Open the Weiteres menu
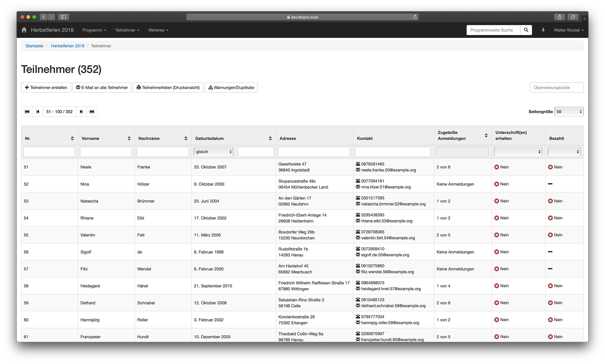Image resolution: width=605 pixels, height=364 pixels. tap(158, 30)
